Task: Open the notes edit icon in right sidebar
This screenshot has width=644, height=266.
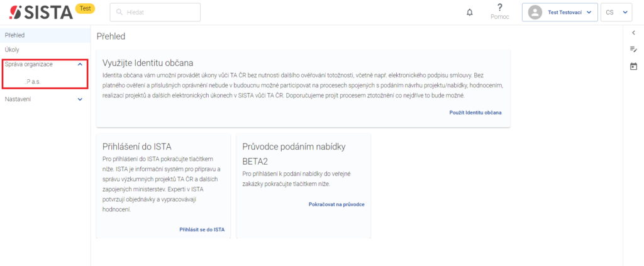Action: coord(634,49)
